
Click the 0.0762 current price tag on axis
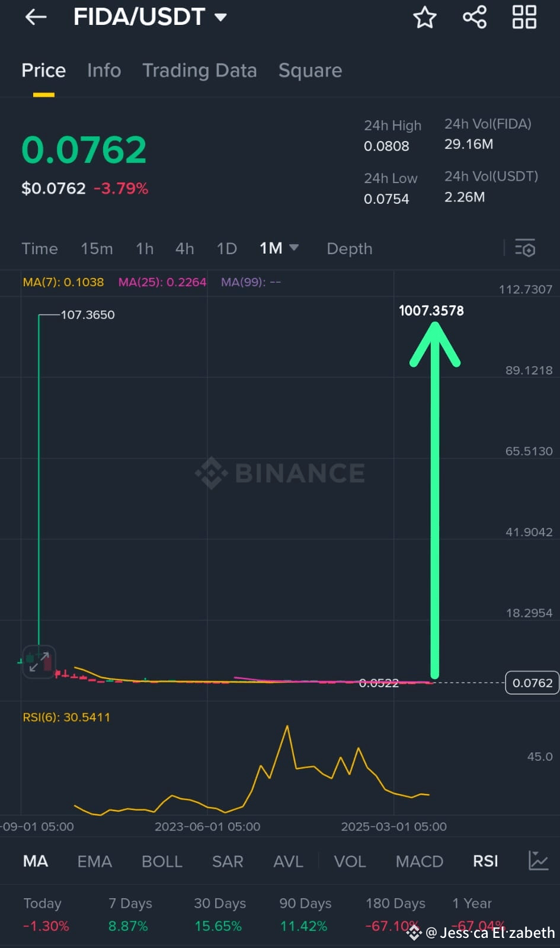(532, 683)
